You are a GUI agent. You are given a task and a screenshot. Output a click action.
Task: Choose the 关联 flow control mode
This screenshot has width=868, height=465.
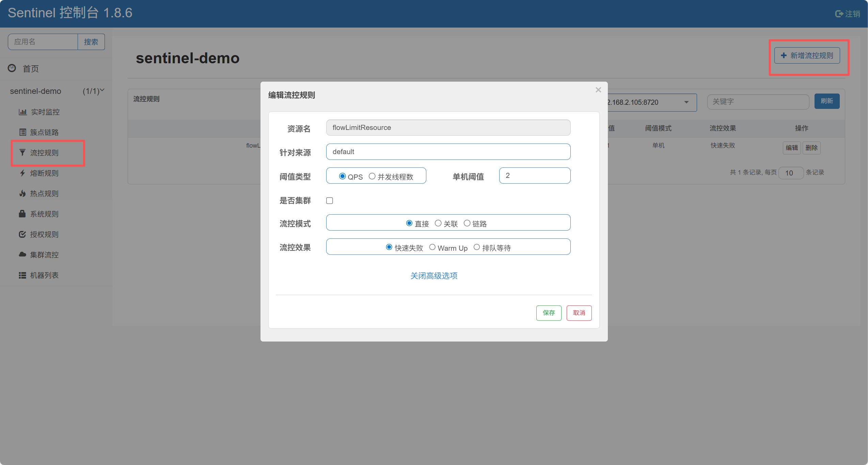(438, 223)
